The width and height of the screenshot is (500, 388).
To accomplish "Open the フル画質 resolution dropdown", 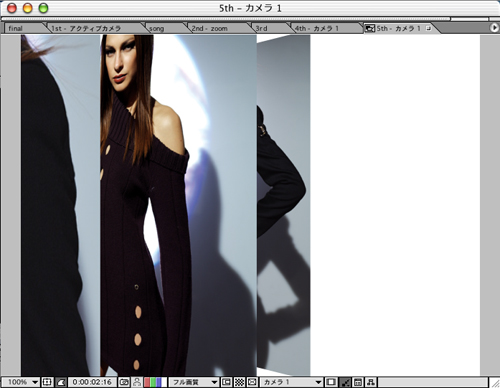I will point(194,382).
